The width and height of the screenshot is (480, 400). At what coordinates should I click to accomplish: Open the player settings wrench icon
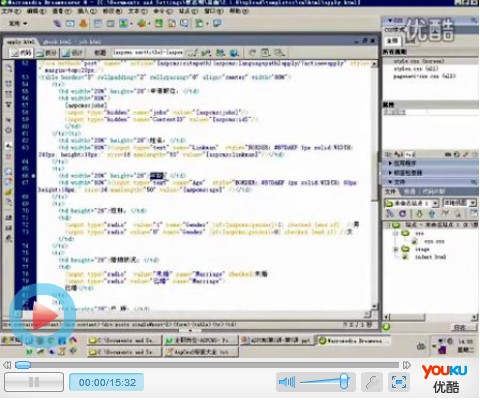[x=372, y=382]
